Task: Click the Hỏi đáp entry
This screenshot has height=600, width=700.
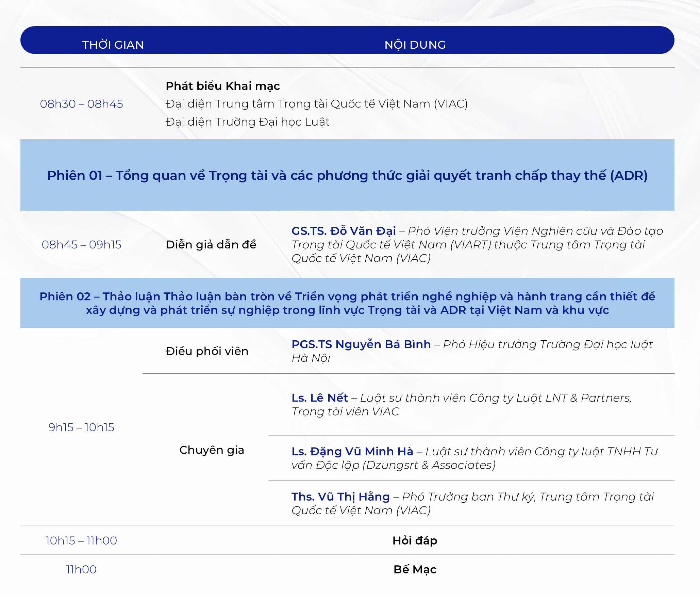Action: coord(415,540)
